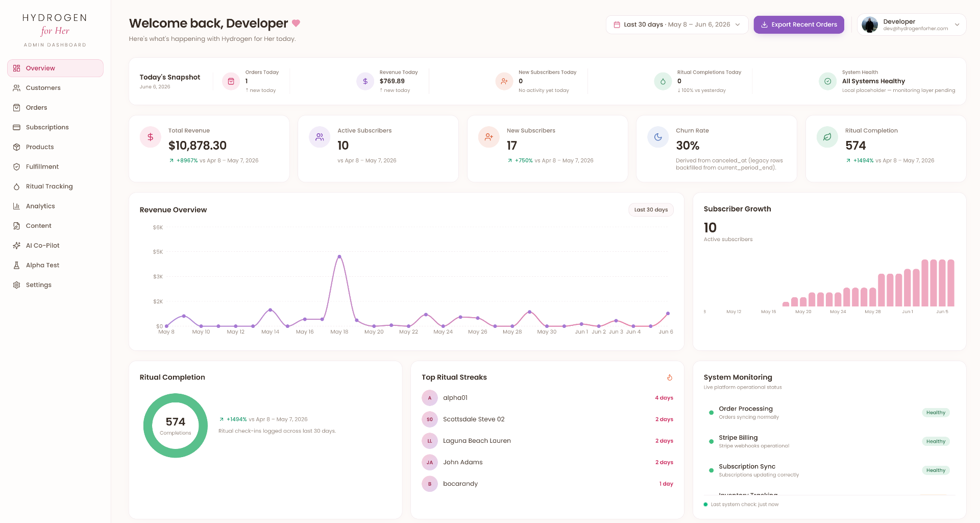The height and width of the screenshot is (523, 980).
Task: Click the 30% Churn Rate value
Action: point(688,146)
